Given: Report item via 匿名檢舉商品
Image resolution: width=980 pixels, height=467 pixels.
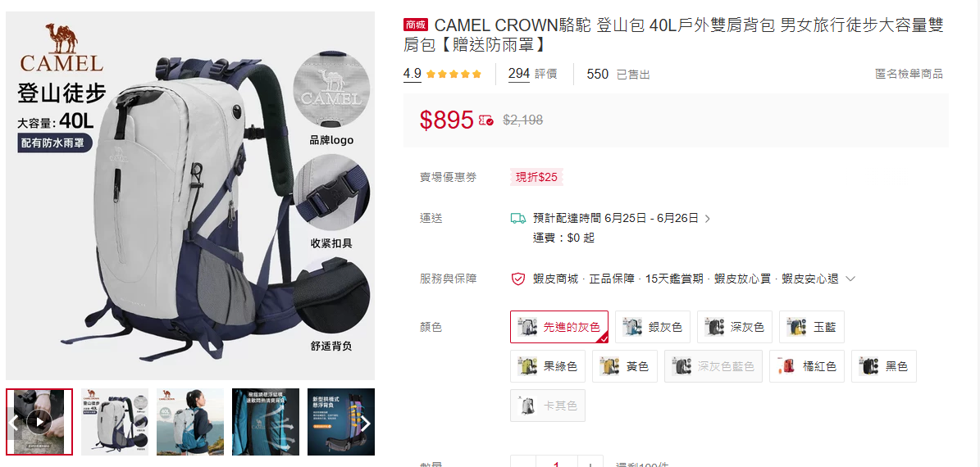Looking at the screenshot, I should click(x=909, y=75).
